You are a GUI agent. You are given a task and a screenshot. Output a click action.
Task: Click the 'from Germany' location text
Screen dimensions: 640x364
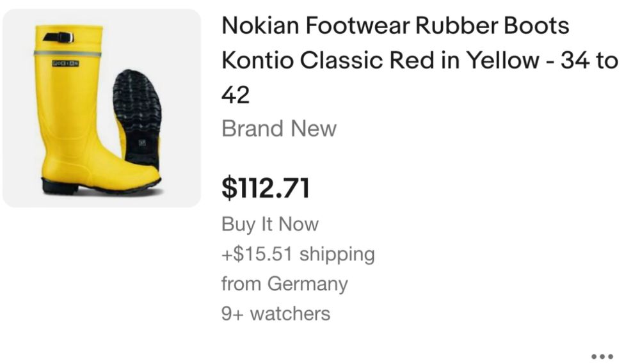[x=284, y=283]
